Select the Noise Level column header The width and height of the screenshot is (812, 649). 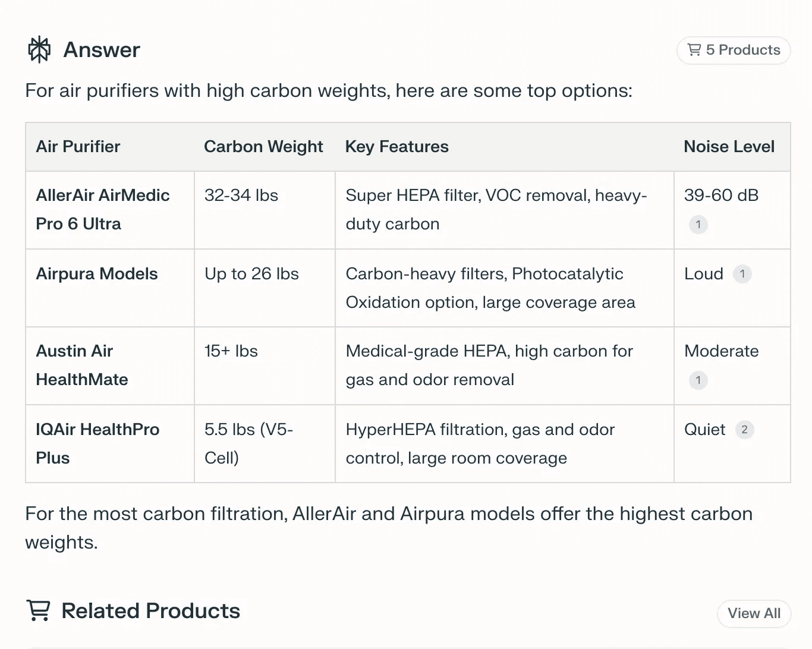[729, 147]
